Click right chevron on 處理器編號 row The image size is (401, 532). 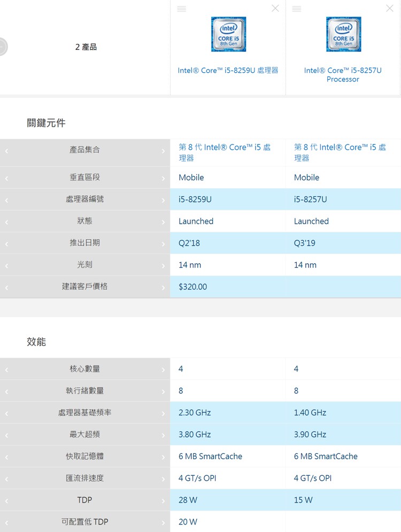coord(164,201)
